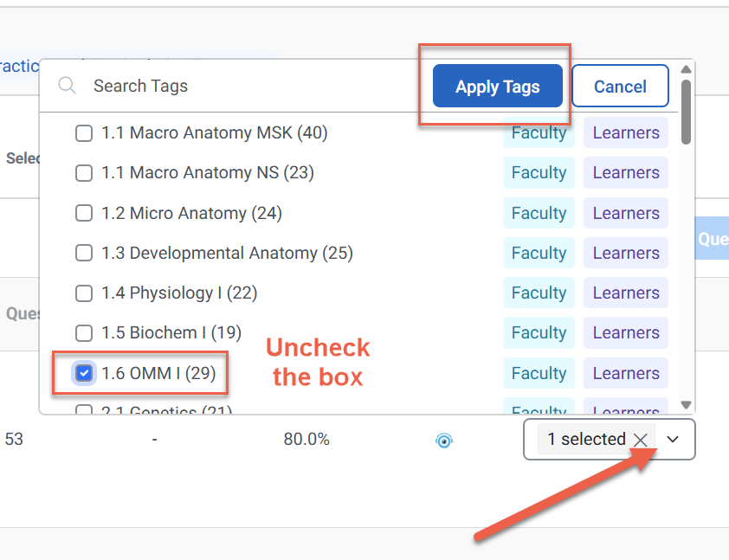Viewport: 729px width, 560px height.
Task: Clear the 1 selected tag with X
Action: click(x=641, y=440)
